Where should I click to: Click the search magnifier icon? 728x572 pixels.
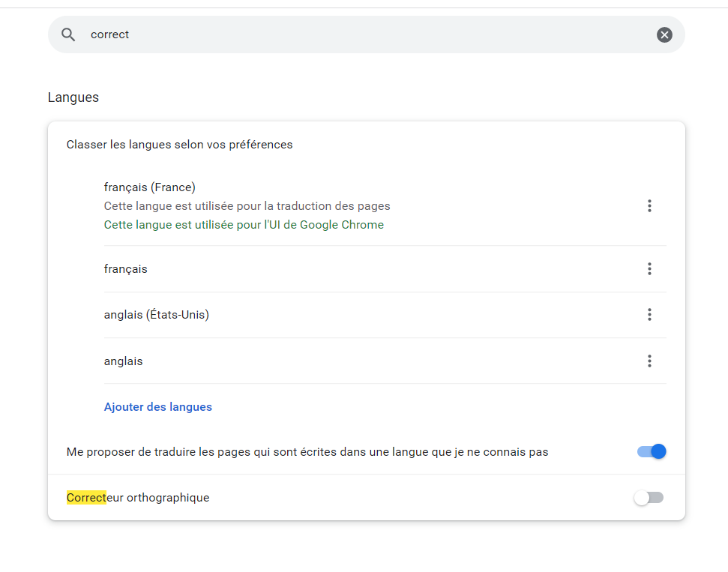coord(68,34)
